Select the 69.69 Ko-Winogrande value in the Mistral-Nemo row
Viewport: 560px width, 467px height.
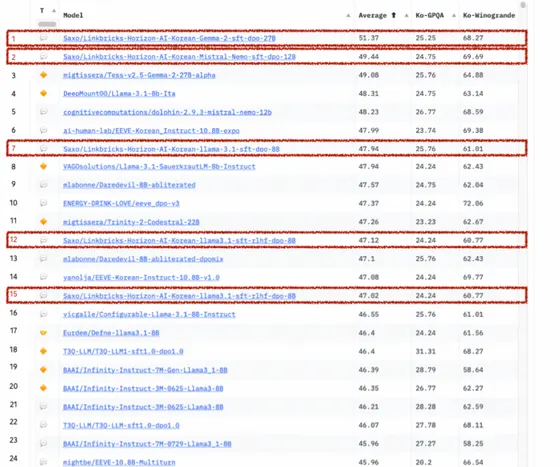(x=473, y=56)
